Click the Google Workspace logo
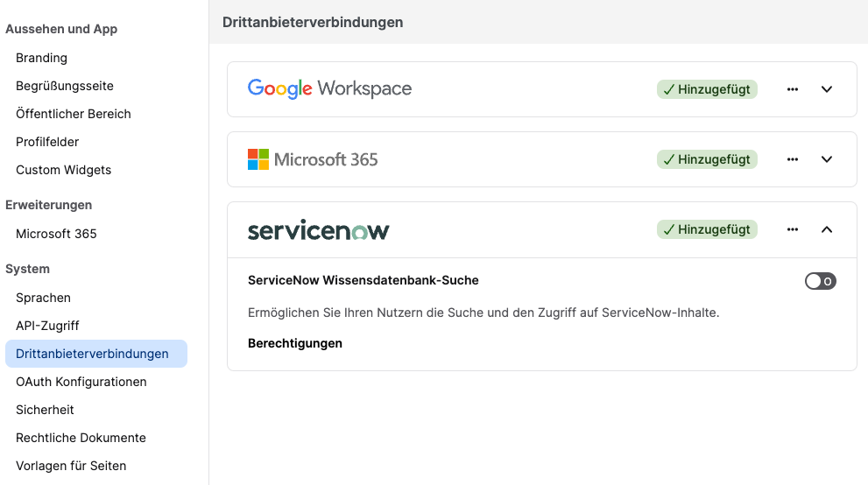 [x=329, y=89]
